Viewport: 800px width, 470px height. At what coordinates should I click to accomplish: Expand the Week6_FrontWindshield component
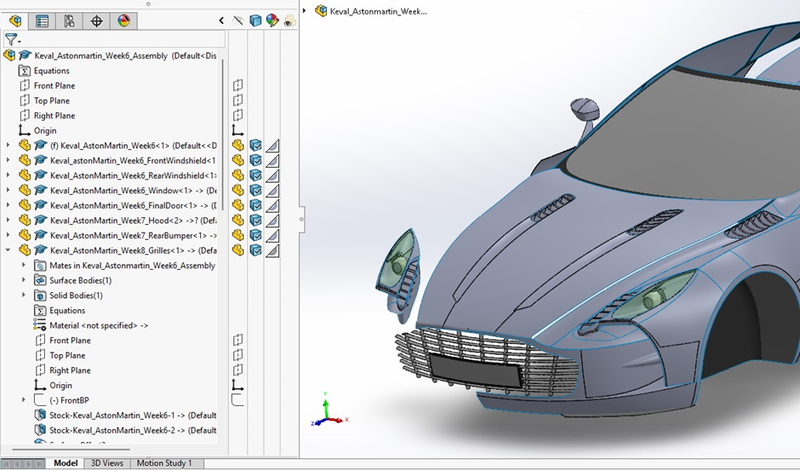click(8, 160)
